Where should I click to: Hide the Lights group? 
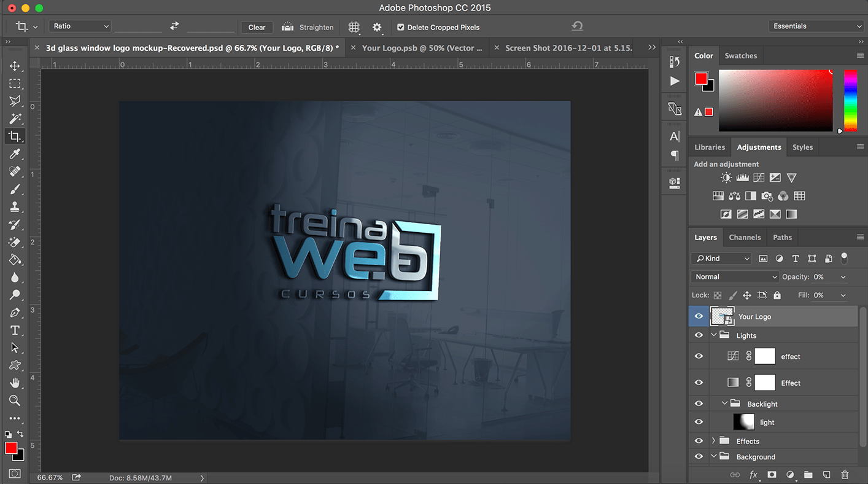699,335
